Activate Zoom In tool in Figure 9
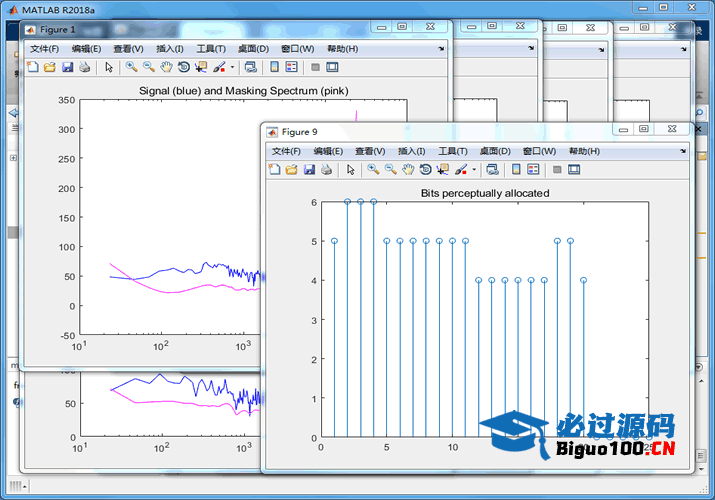Viewport: 715px width, 500px height. (x=373, y=170)
